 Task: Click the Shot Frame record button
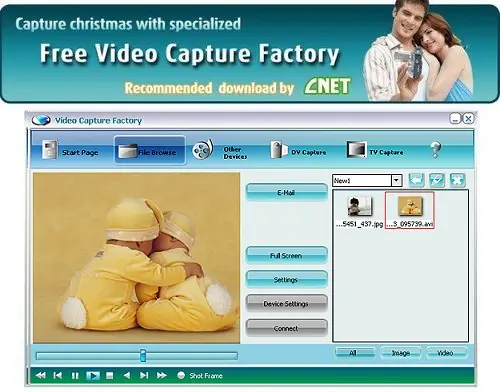(x=181, y=376)
